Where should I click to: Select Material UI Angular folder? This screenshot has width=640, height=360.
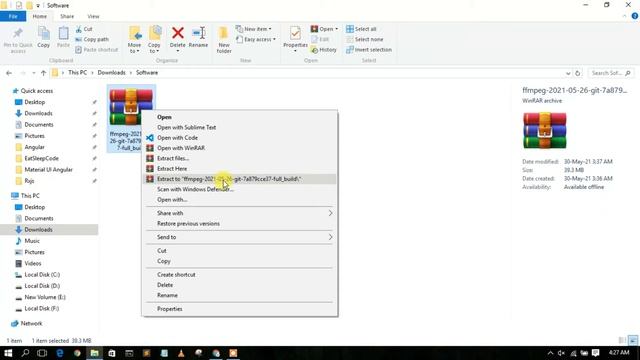(x=48, y=169)
